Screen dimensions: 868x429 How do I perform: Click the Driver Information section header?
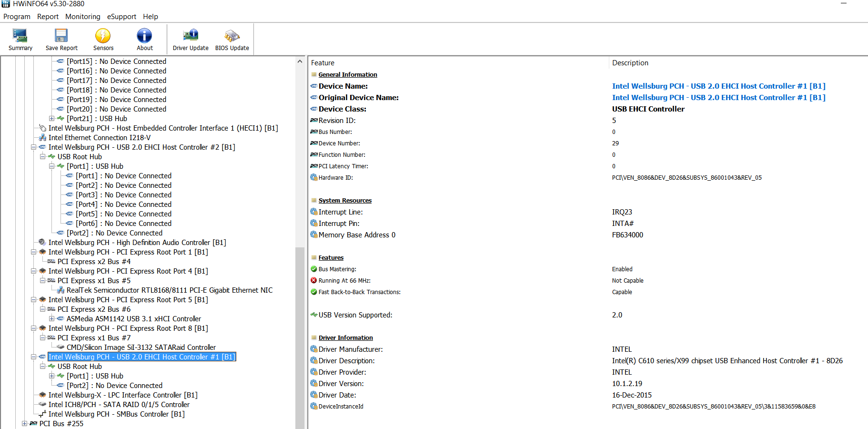(346, 338)
